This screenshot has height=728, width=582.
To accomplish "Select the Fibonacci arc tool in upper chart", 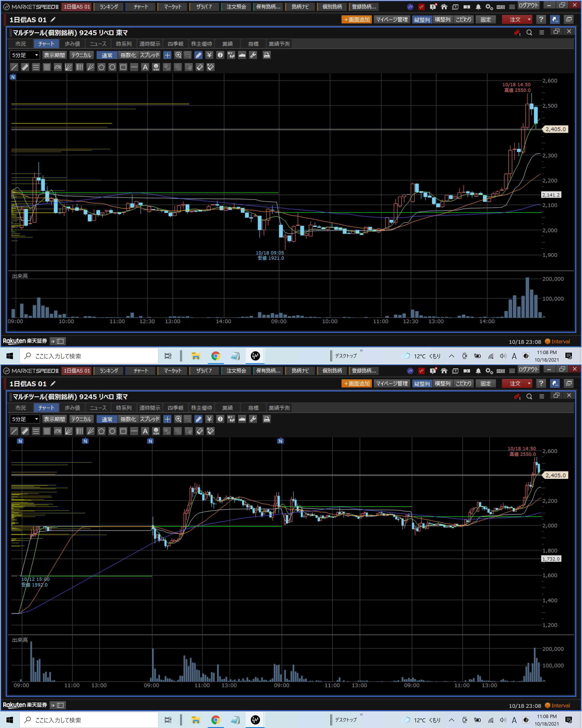I will [58, 67].
